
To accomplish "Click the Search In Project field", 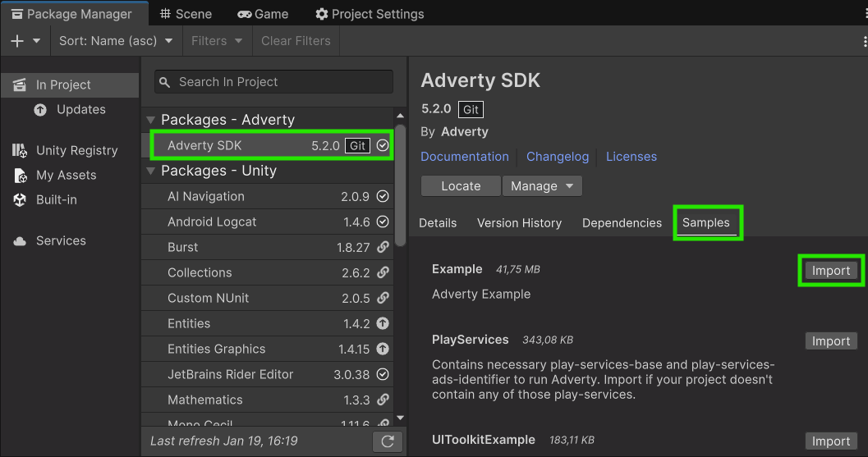I will [273, 82].
